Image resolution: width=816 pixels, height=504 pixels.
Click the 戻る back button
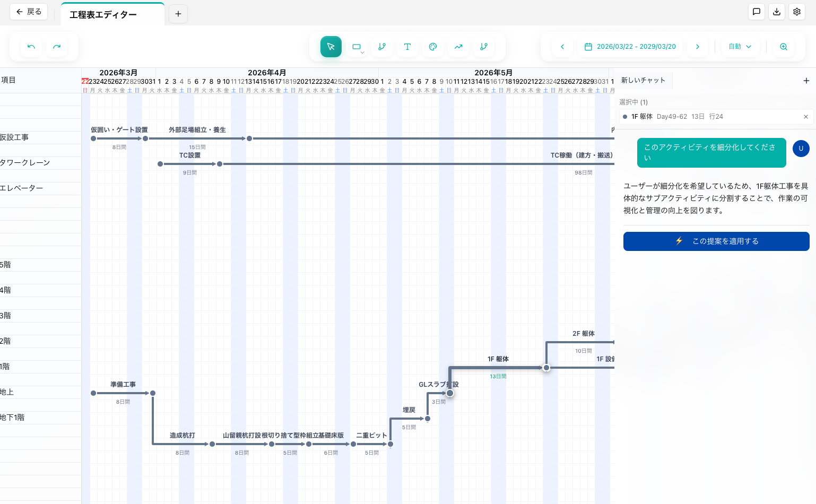coord(29,12)
